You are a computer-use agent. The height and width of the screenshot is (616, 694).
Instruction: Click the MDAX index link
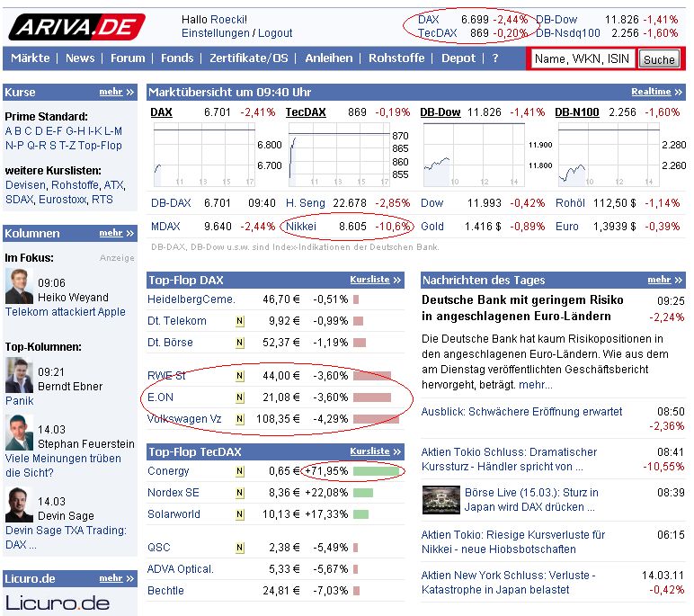tap(165, 227)
